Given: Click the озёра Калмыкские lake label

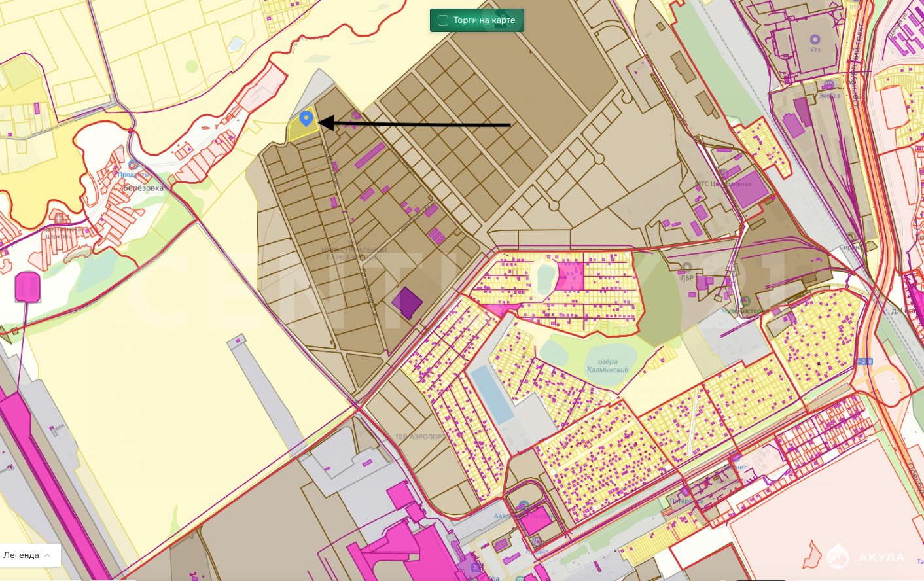Looking at the screenshot, I should click(x=607, y=366).
